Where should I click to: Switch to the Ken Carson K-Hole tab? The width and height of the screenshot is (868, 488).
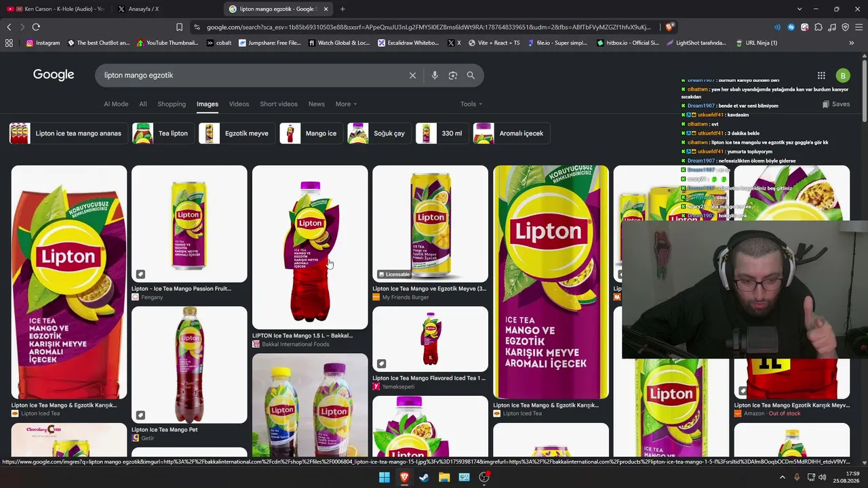click(54, 9)
